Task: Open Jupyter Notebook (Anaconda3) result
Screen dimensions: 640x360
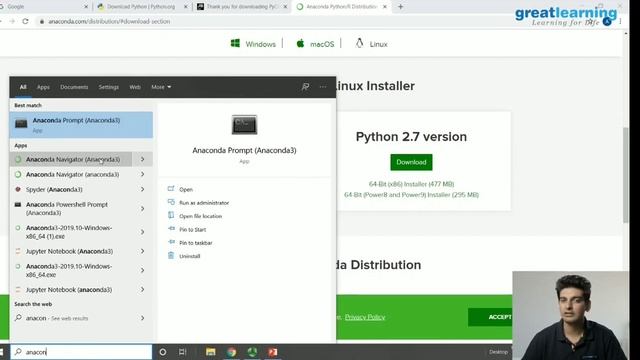Action: (x=71, y=251)
